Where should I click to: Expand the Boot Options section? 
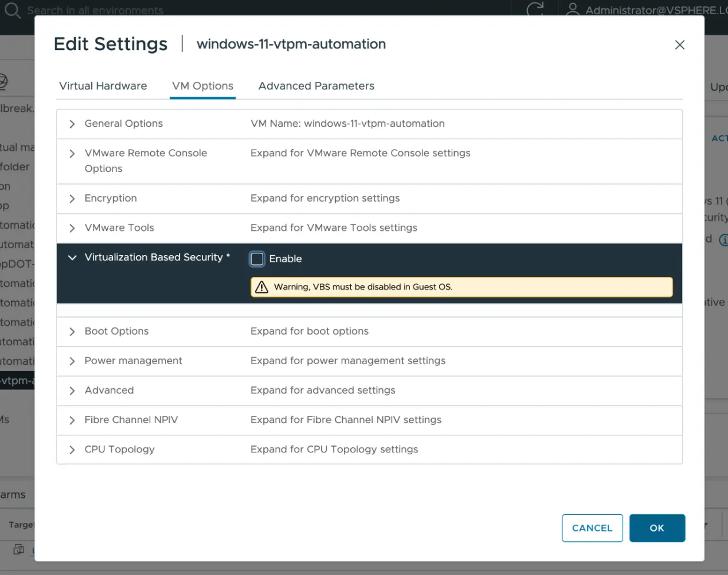(71, 331)
